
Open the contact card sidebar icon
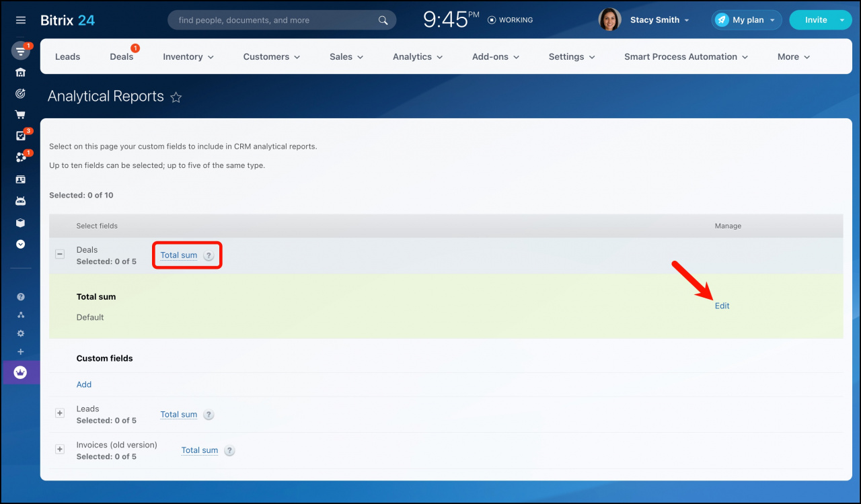click(21, 179)
